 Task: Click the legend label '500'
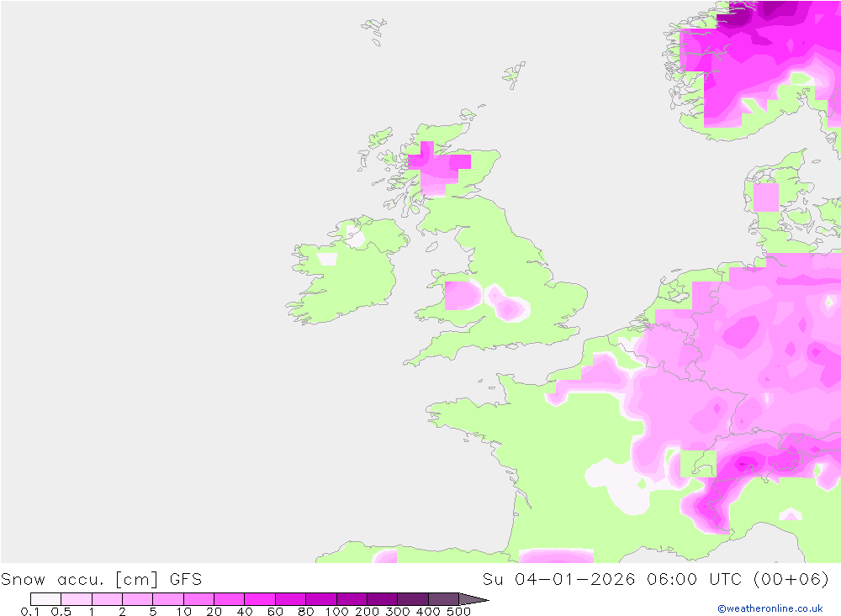(458, 612)
